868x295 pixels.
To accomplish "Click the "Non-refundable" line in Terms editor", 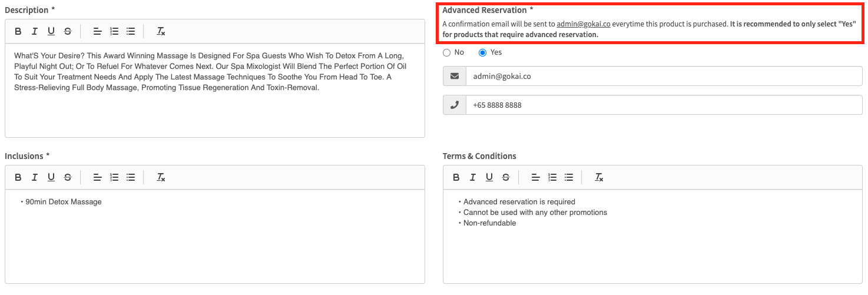I will pos(489,223).
